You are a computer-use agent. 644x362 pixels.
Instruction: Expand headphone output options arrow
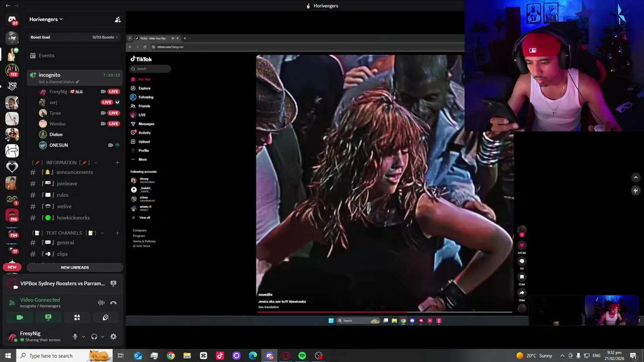pos(103,336)
